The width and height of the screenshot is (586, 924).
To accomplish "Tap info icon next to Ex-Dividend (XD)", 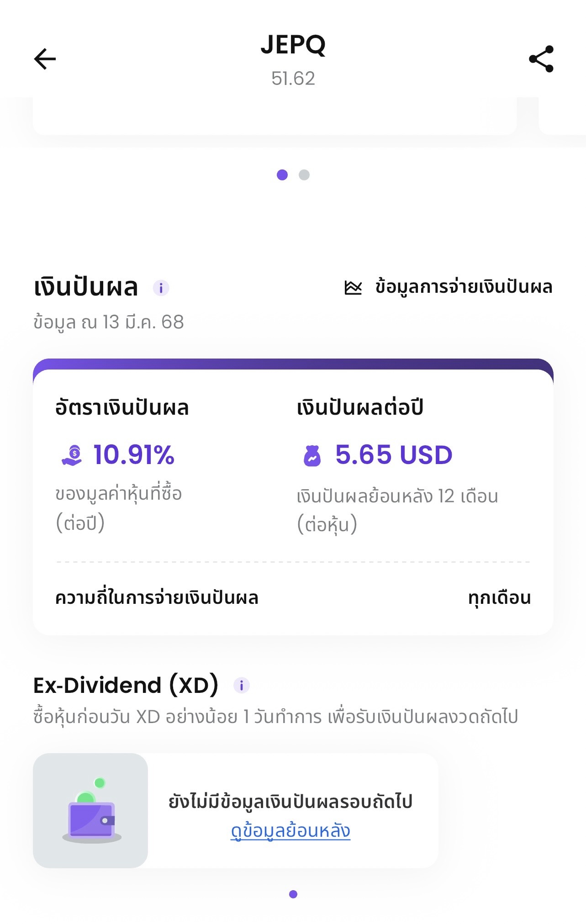I will 241,685.
